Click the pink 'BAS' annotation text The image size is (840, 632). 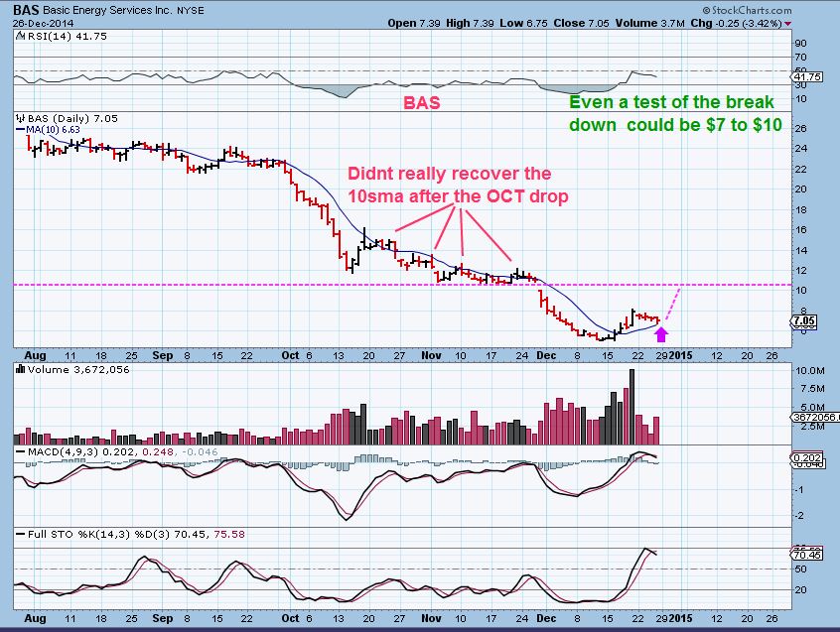422,103
